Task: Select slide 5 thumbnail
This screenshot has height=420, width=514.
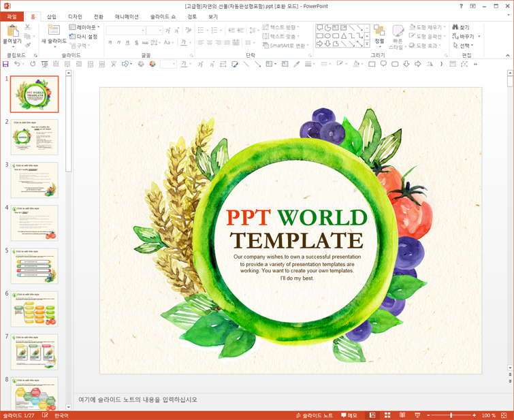Action: [x=35, y=266]
